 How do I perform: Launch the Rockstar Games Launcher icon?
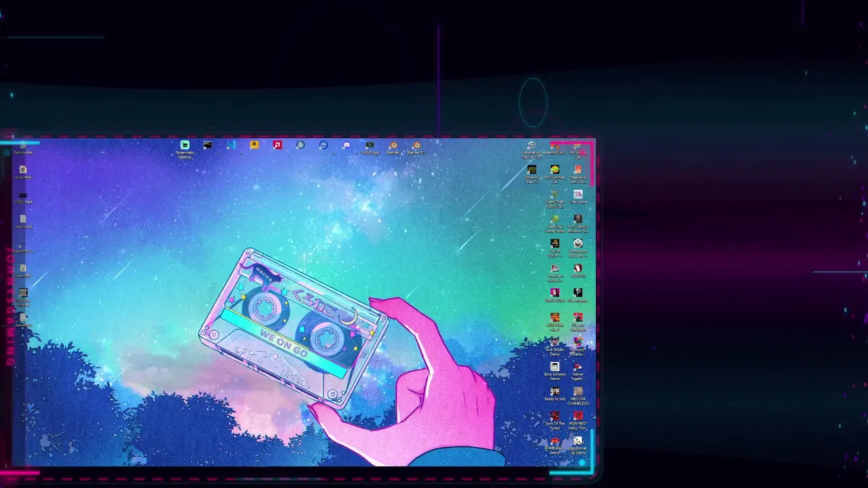click(254, 145)
